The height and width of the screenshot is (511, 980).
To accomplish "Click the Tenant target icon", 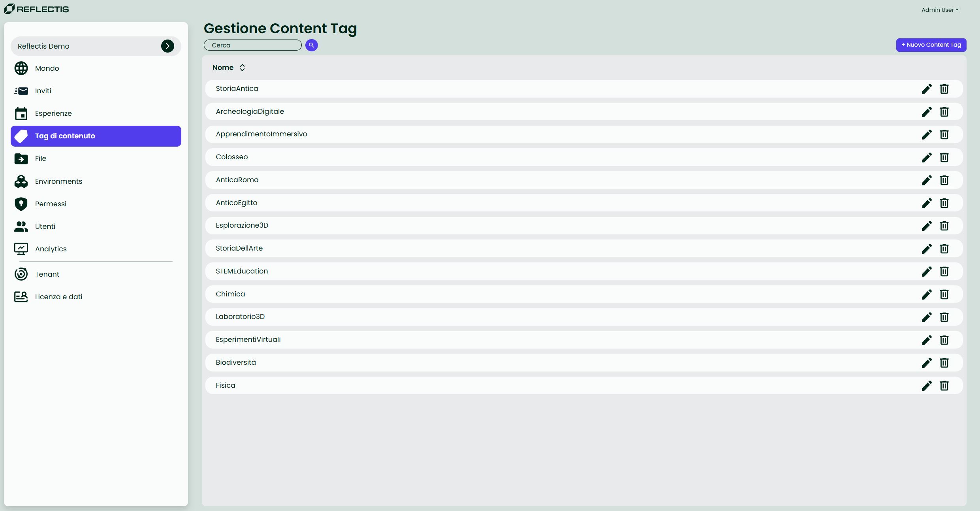I will pyautogui.click(x=21, y=274).
